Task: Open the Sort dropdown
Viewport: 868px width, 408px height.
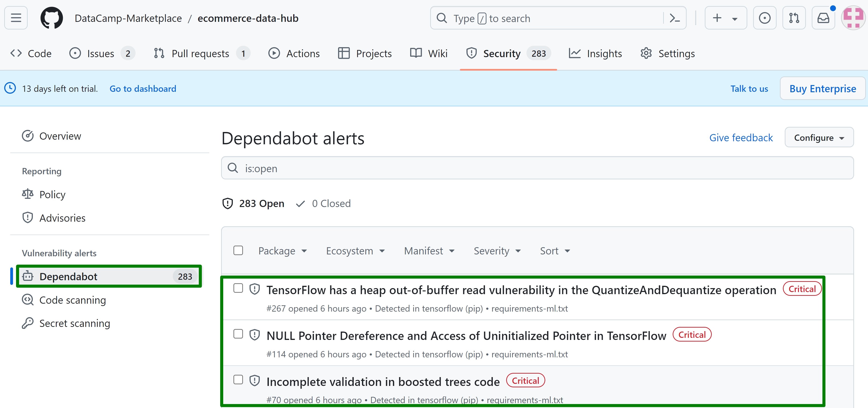Action: [x=555, y=251]
